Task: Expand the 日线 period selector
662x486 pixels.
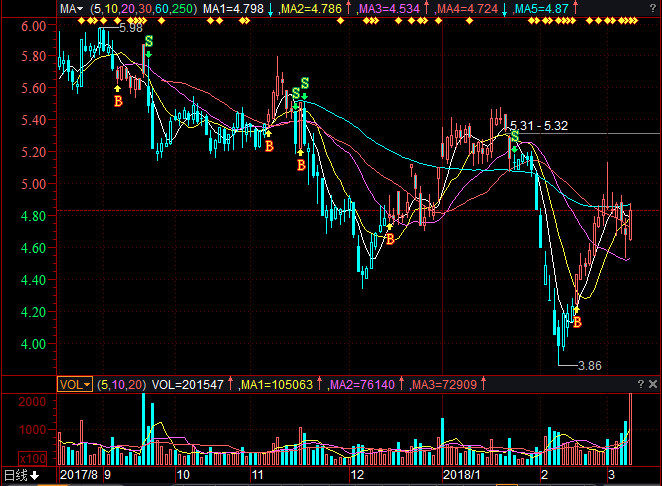Action: pos(20,475)
